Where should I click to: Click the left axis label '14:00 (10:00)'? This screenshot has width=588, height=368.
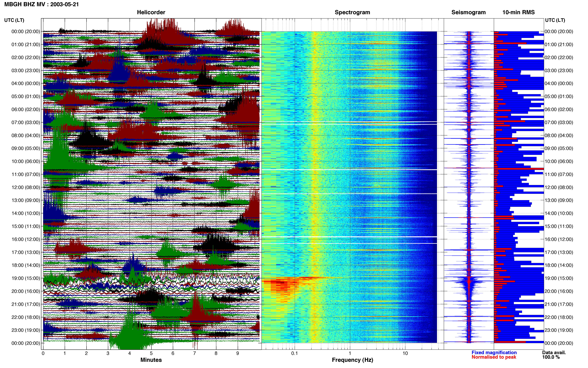(26, 213)
